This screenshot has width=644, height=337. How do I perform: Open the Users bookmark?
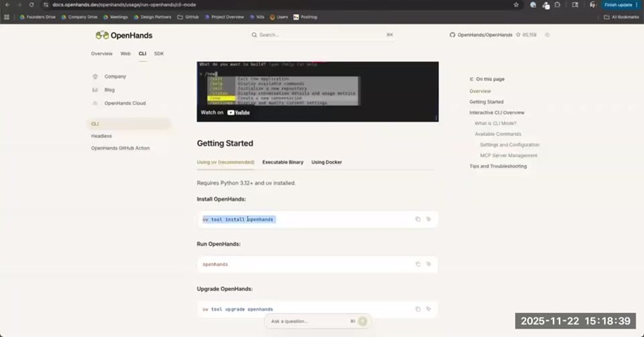[279, 17]
